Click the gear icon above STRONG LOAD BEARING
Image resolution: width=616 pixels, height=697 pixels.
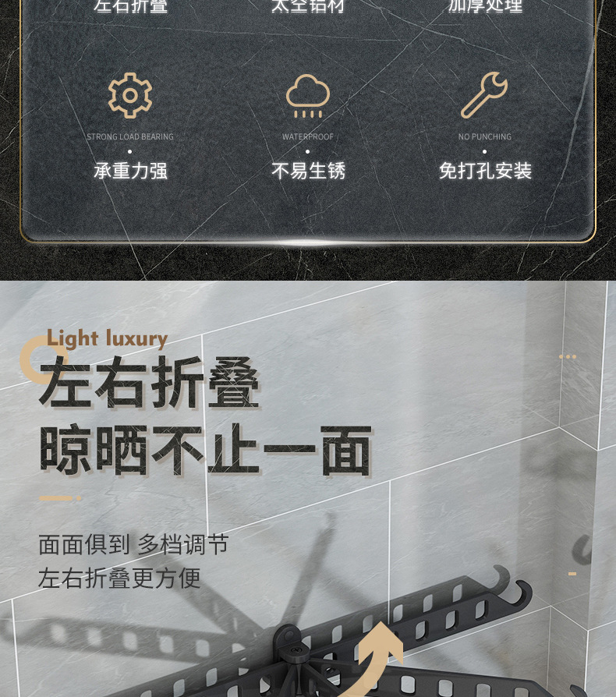coord(130,95)
